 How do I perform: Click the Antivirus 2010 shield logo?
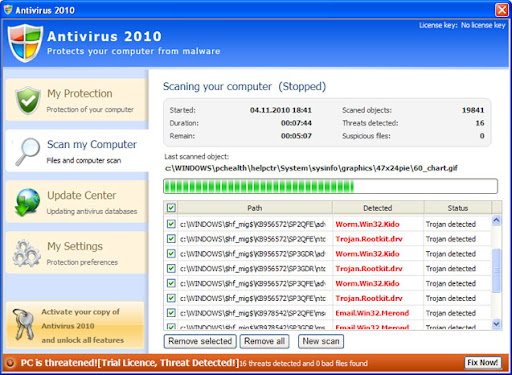pos(25,43)
